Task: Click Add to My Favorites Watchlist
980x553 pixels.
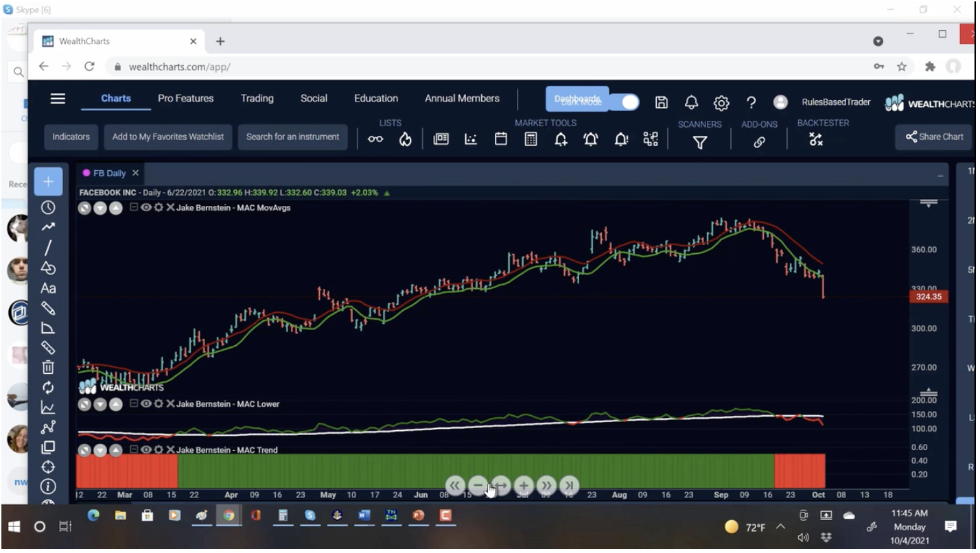Action: pyautogui.click(x=168, y=137)
